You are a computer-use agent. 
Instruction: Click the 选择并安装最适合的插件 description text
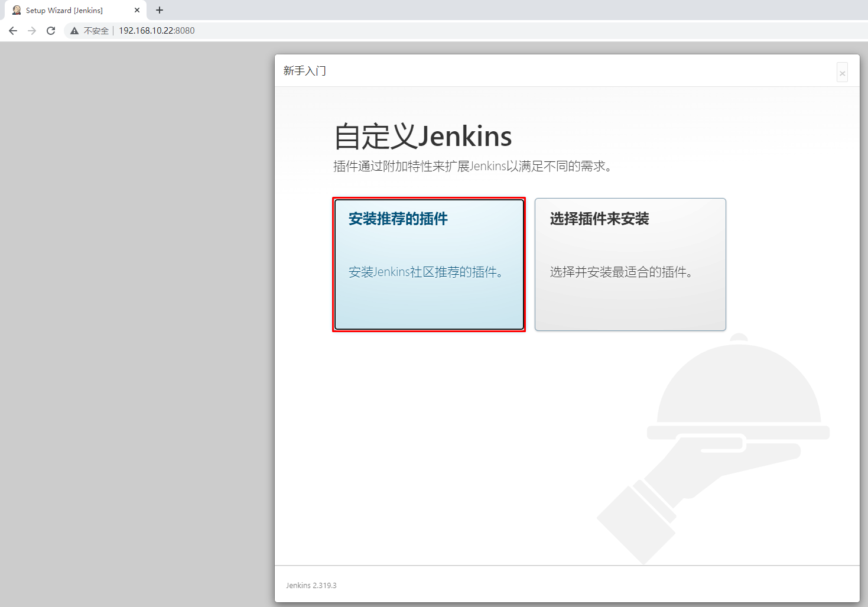(621, 272)
